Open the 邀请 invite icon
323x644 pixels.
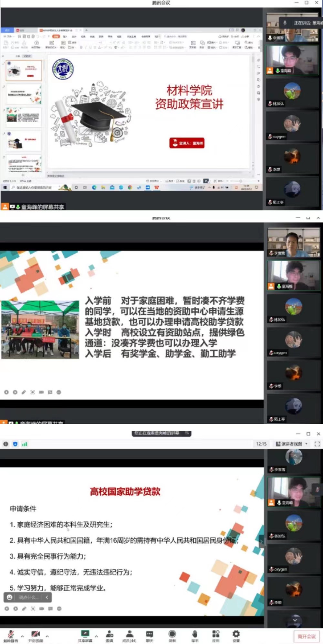(109, 635)
